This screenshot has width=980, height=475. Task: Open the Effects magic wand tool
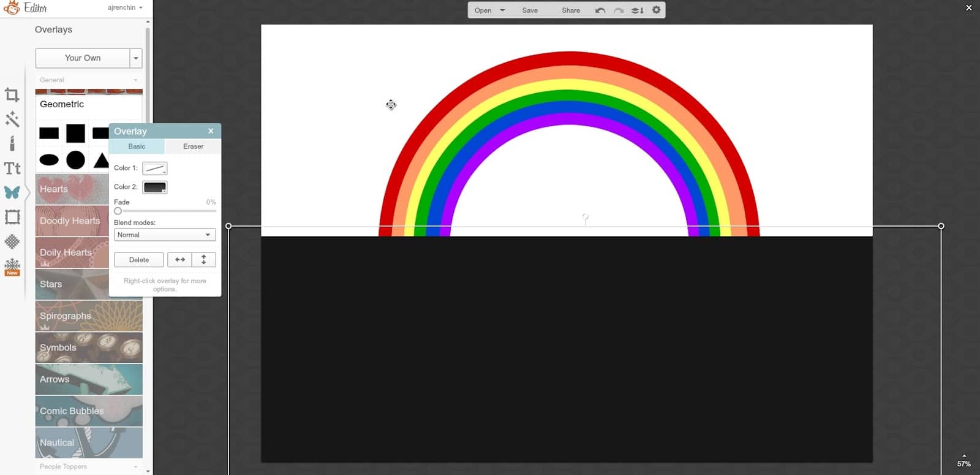(x=12, y=119)
